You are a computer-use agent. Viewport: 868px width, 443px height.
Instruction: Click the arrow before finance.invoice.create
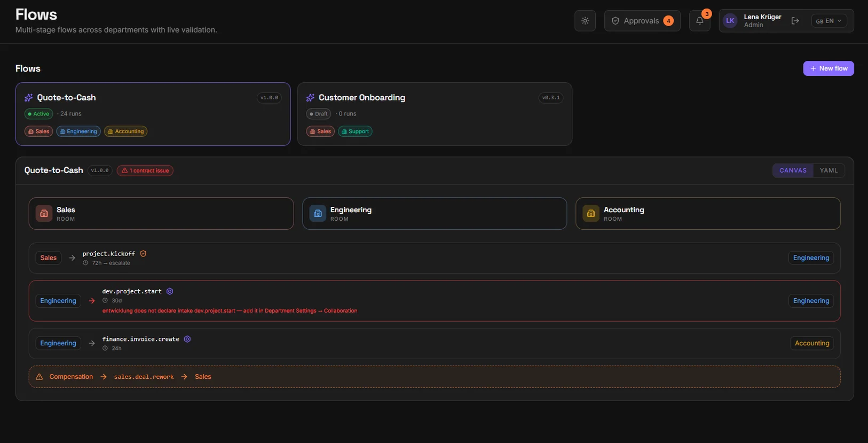[92, 343]
